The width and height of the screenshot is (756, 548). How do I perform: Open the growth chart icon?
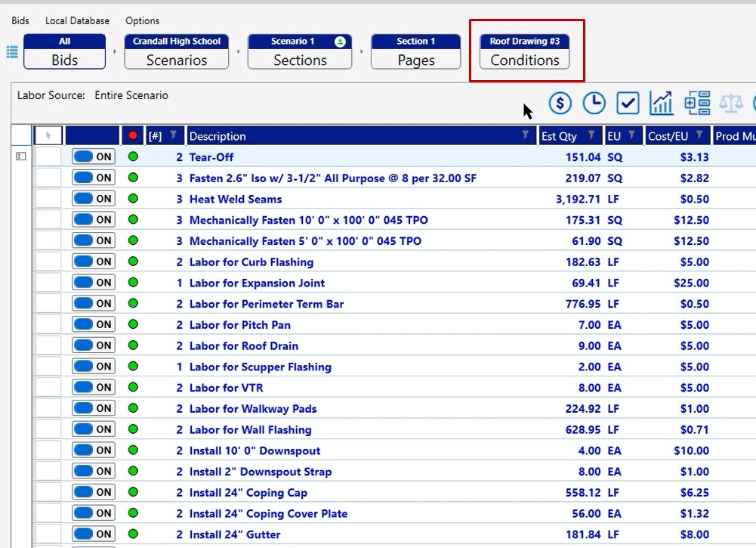(662, 104)
